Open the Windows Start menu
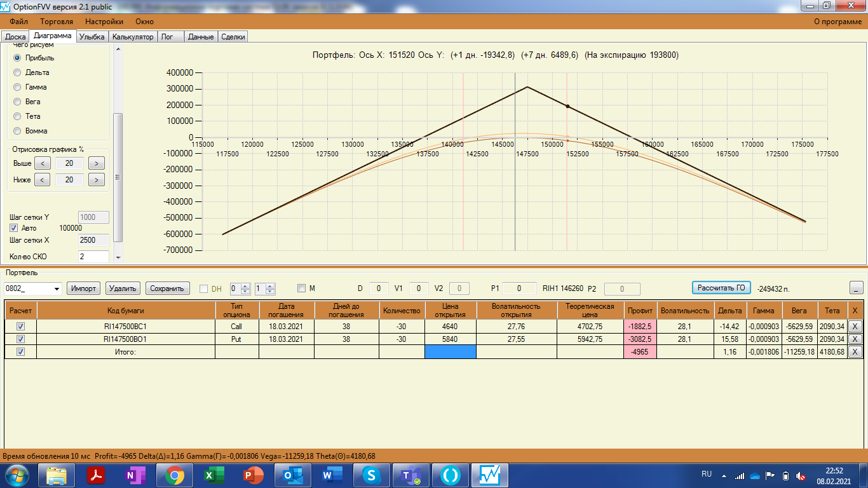Image resolution: width=868 pixels, height=488 pixels. point(16,475)
